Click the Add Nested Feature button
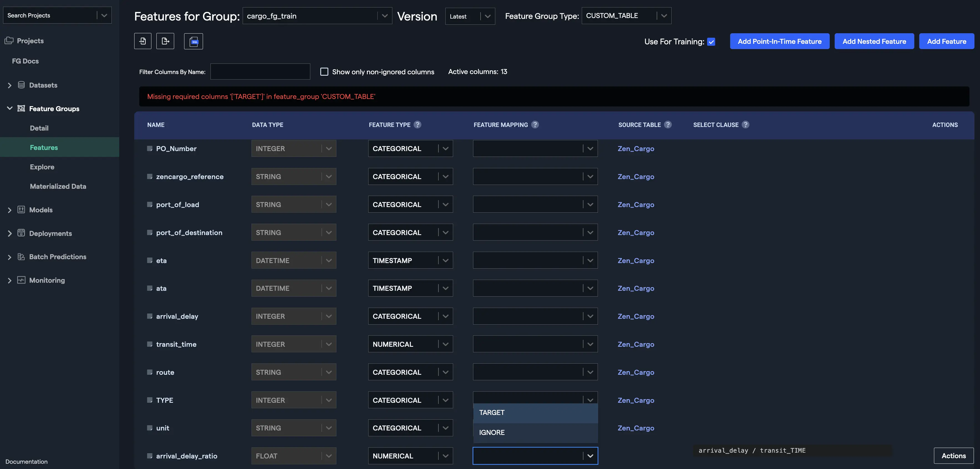Image resolution: width=980 pixels, height=469 pixels. tap(874, 42)
